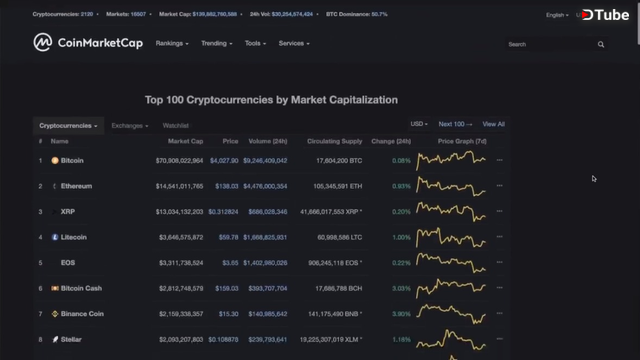Click the Litecoin coin icon
The height and width of the screenshot is (360, 640).
(x=55, y=237)
